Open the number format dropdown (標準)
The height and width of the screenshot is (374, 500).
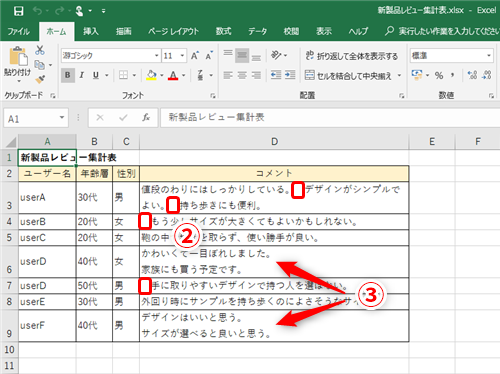coord(489,55)
